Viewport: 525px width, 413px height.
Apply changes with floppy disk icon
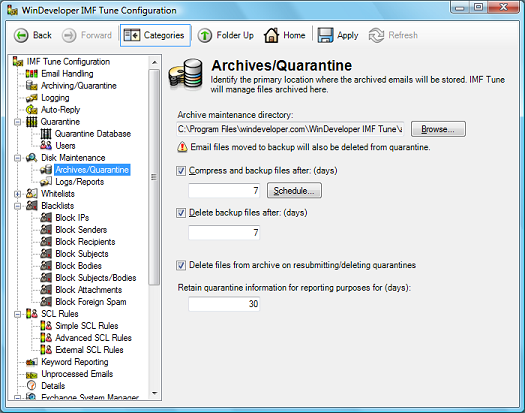pos(325,35)
